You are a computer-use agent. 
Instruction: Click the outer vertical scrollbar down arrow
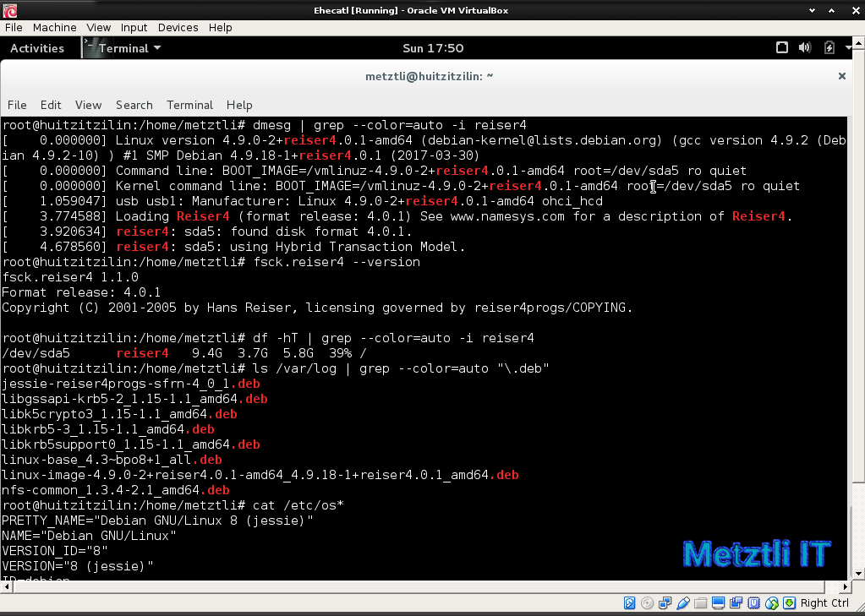pyautogui.click(x=858, y=574)
